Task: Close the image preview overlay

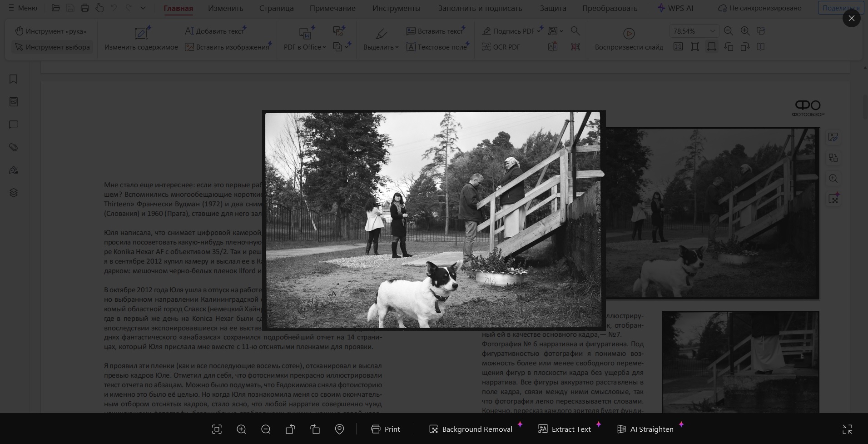Action: (x=851, y=18)
